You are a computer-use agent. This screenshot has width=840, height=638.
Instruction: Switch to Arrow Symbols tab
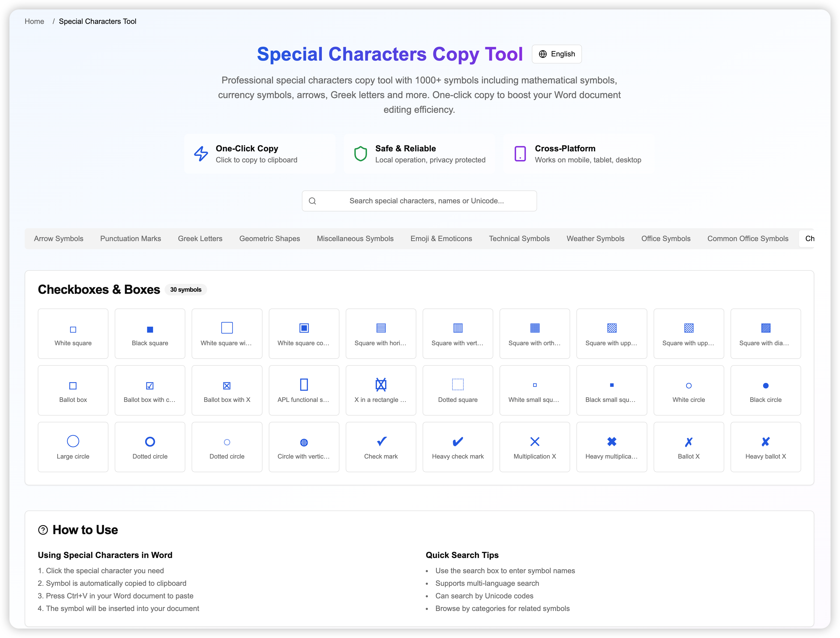pyautogui.click(x=59, y=238)
